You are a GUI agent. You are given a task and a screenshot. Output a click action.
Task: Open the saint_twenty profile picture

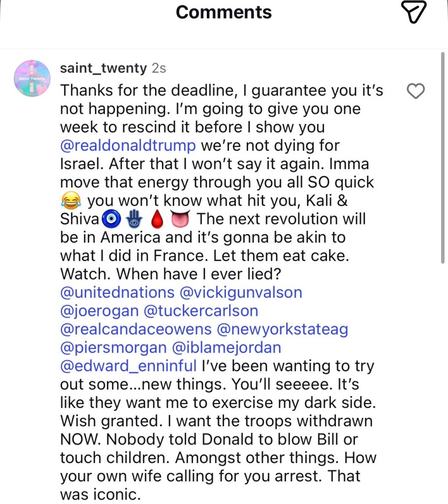point(32,79)
